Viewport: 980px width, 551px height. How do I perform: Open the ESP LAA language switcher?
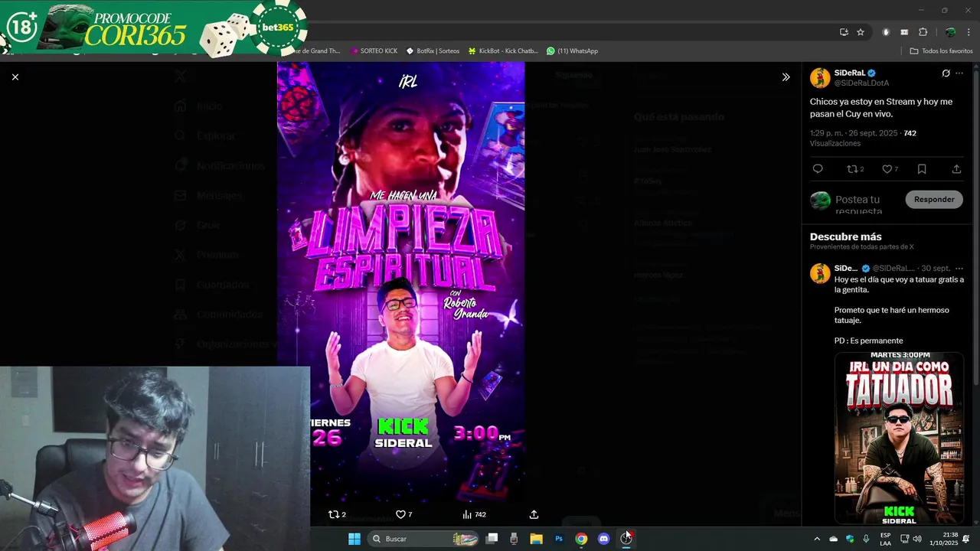click(x=885, y=539)
